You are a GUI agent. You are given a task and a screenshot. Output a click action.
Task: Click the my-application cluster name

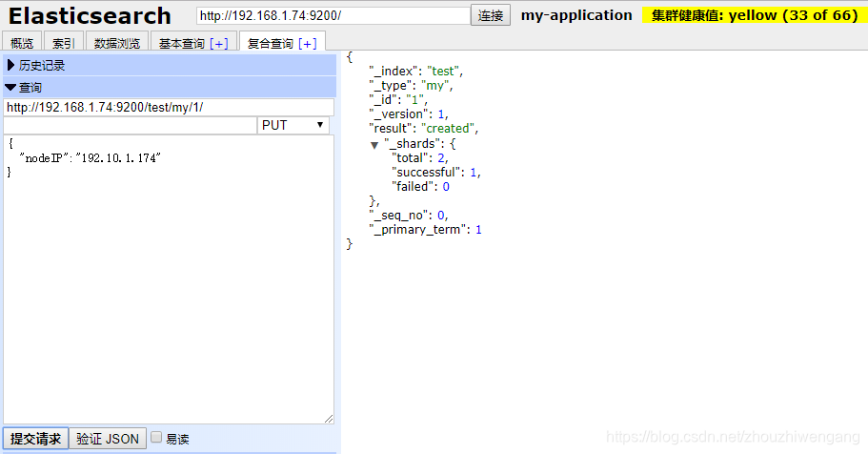click(x=576, y=15)
